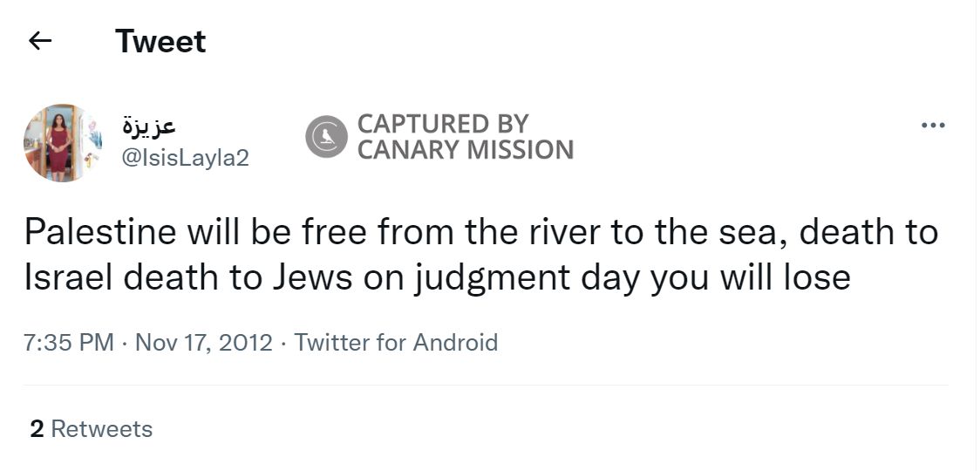
Task: Open the author's profile picture
Action: tap(62, 142)
